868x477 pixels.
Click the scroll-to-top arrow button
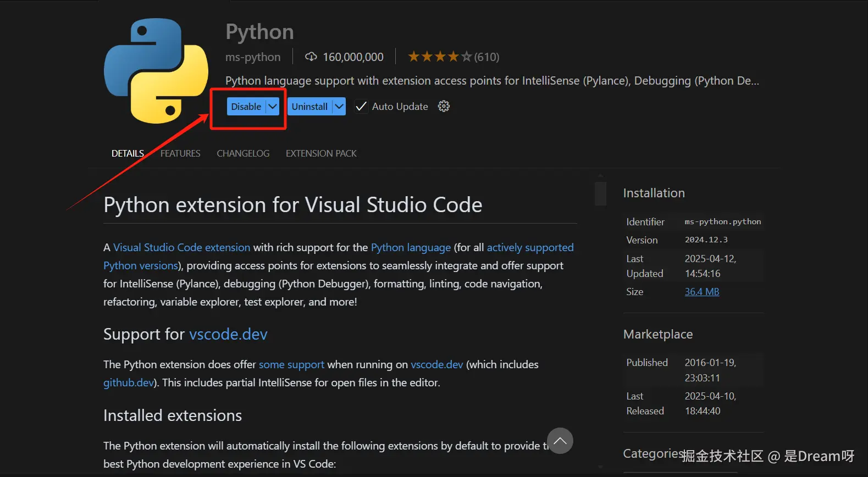pos(560,441)
